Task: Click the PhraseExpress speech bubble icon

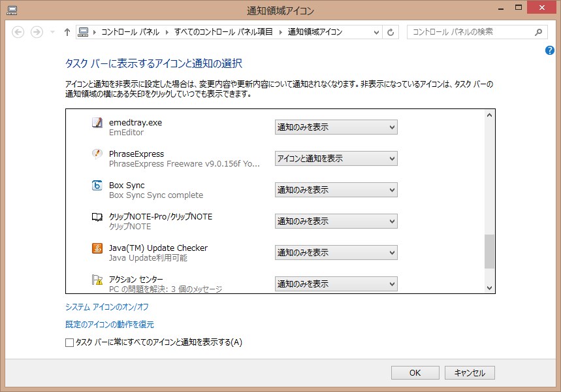Action: click(x=97, y=154)
